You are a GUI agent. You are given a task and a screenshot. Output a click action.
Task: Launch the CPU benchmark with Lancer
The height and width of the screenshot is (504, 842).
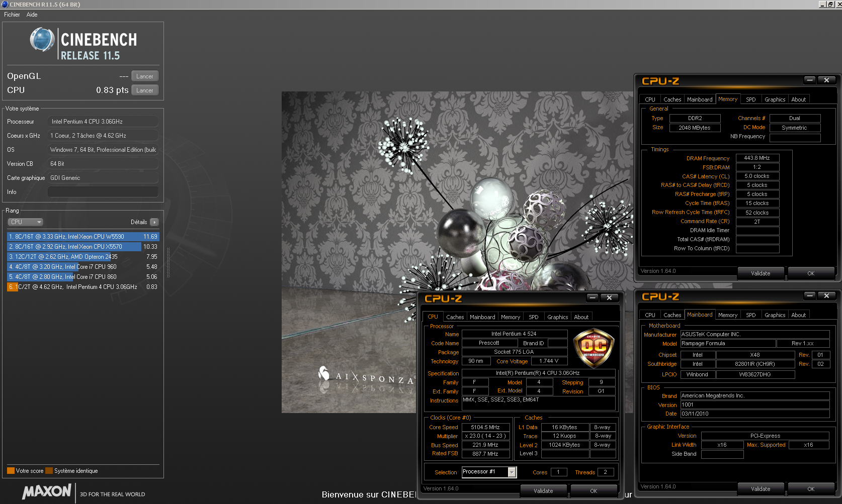tap(145, 90)
